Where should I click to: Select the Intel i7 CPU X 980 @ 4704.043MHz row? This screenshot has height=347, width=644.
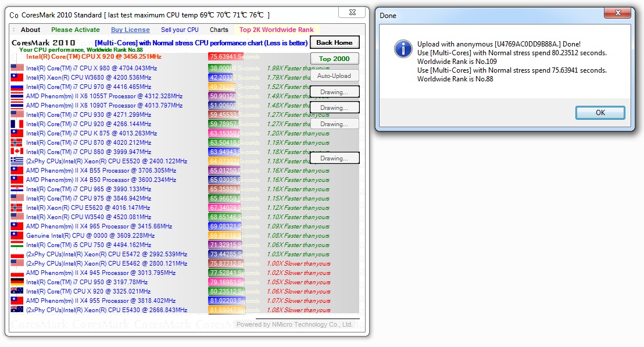91,68
